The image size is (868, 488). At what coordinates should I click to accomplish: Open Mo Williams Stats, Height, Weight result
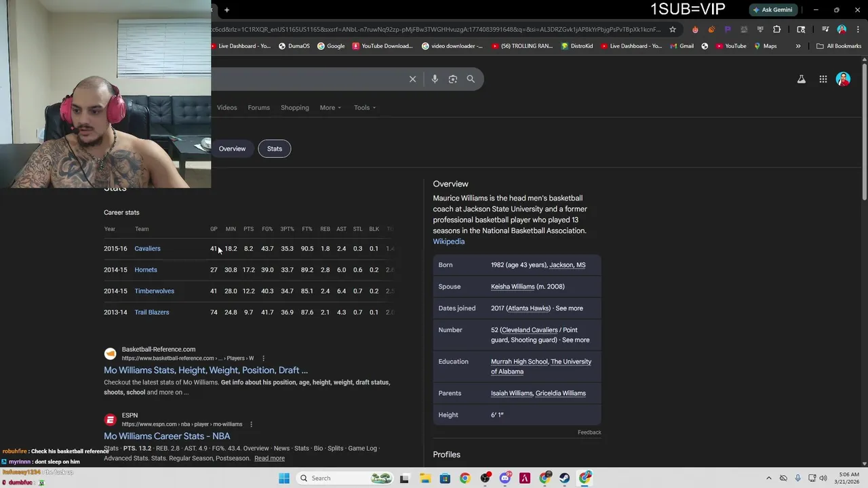[205, 370]
